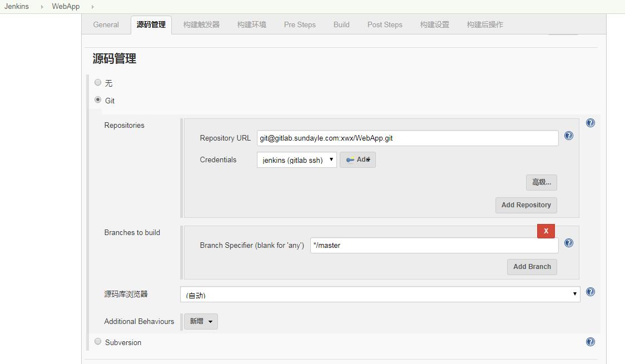625x364 pixels.
Task: Show help icon next to Subversion
Action: click(x=591, y=342)
